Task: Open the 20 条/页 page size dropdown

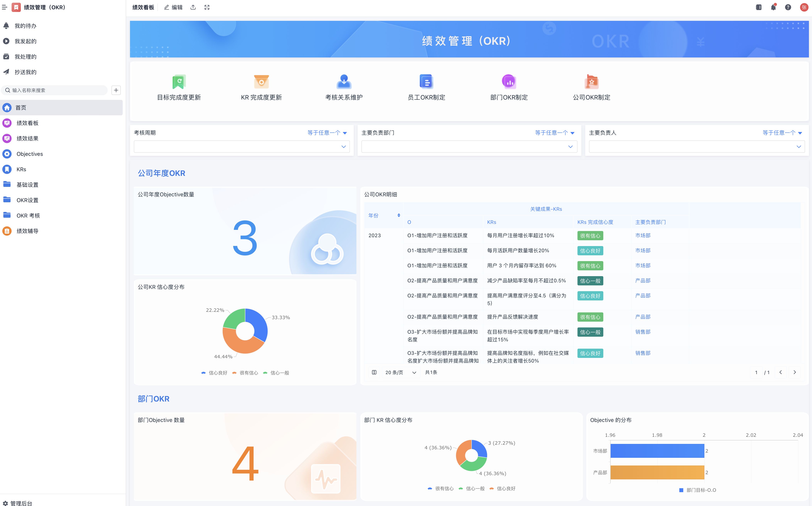Action: point(400,373)
